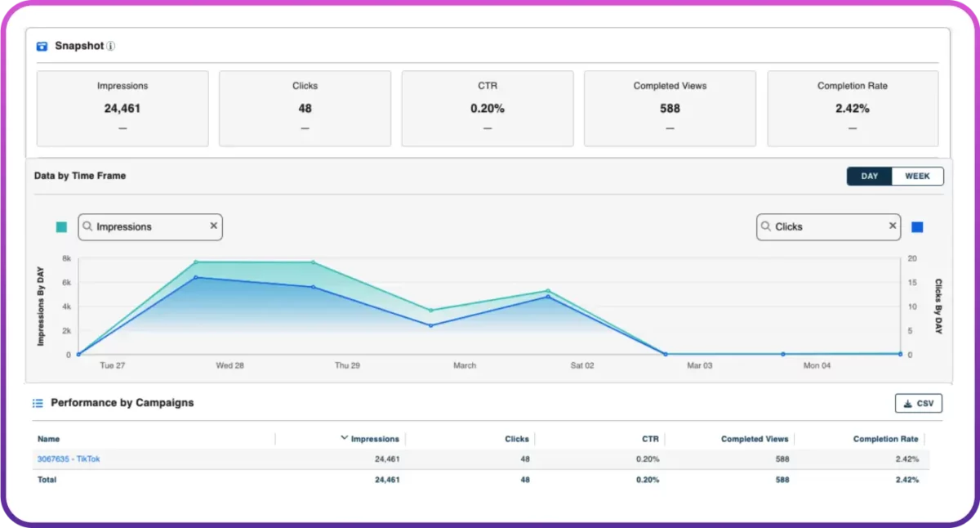The image size is (980, 528).
Task: Select the DAY tab
Action: click(868, 176)
